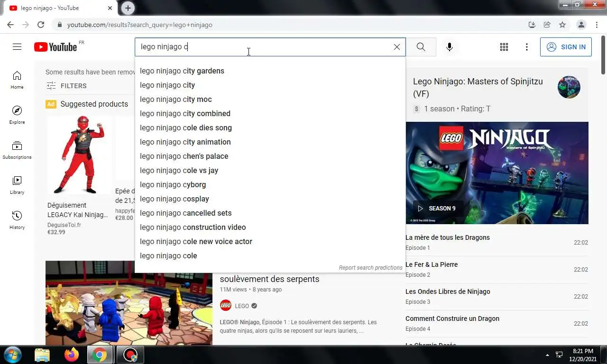Open Explore in the sidebar
Screen dimensions: 607x364
17,115
